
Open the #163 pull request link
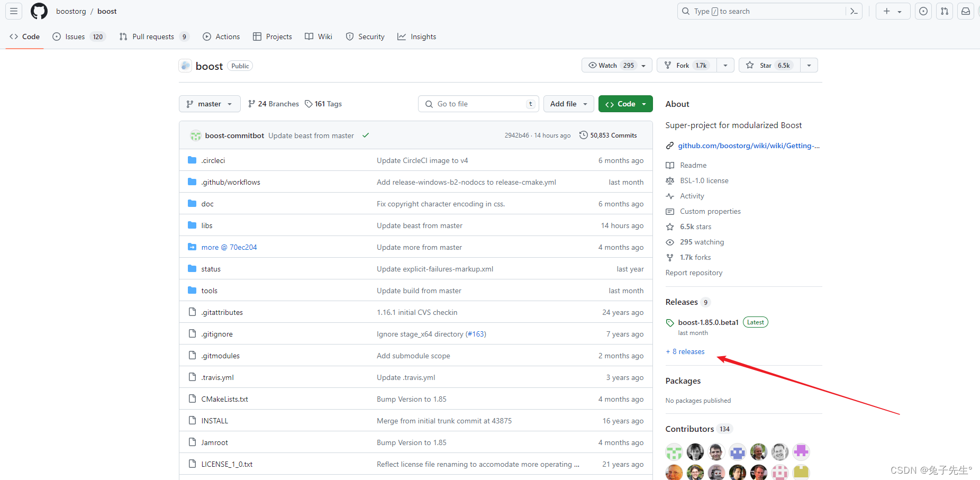(476, 334)
